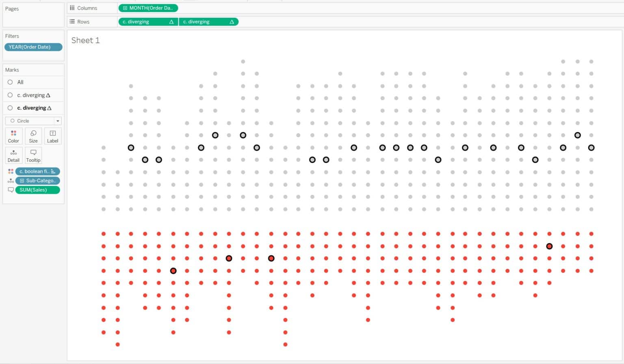Select the All marks card entry

(19, 82)
